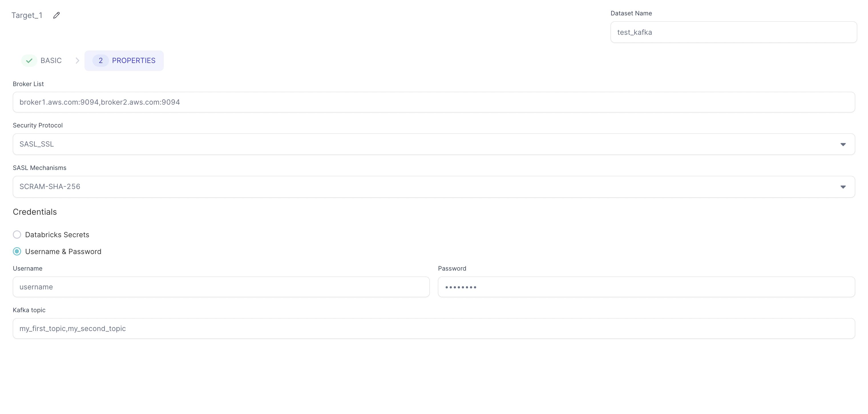Screen dimensions: 868x414
Task: Click the Broker List input field
Action: tap(434, 102)
